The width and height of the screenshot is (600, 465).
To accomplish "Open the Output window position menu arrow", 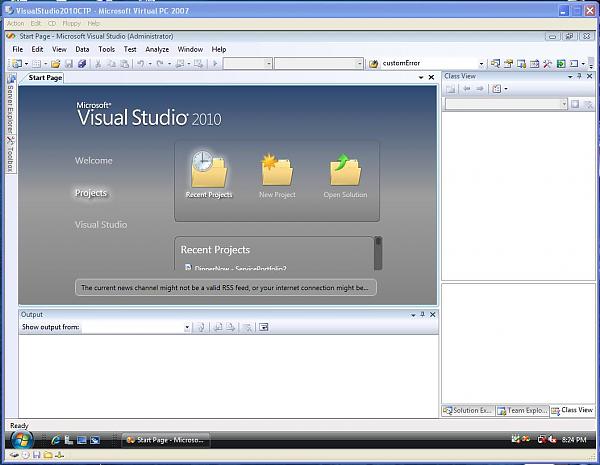I will click(413, 315).
